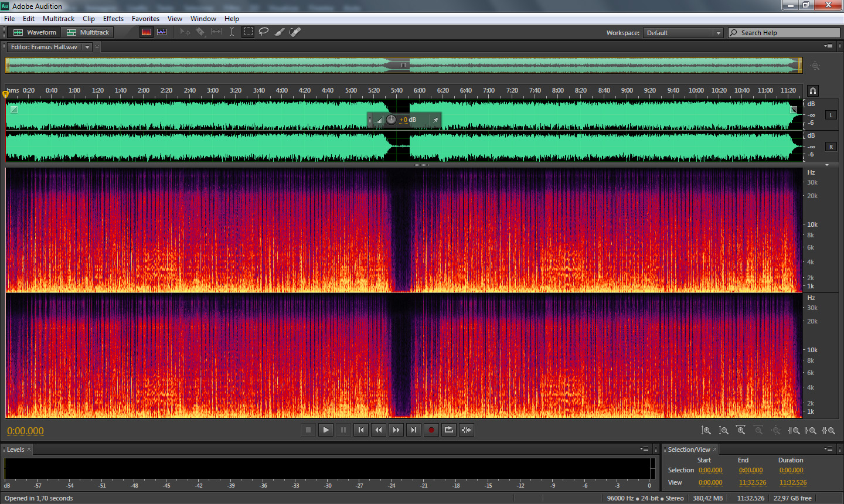Select the Lasso Selection tool
This screenshot has height=504, width=844.
pyautogui.click(x=264, y=32)
